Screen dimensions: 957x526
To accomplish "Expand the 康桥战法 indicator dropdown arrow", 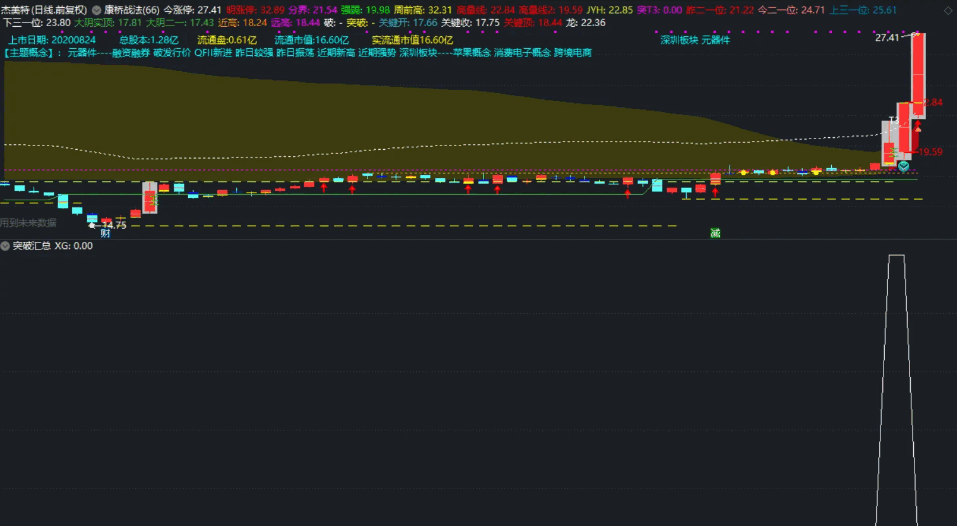I will [x=96, y=10].
